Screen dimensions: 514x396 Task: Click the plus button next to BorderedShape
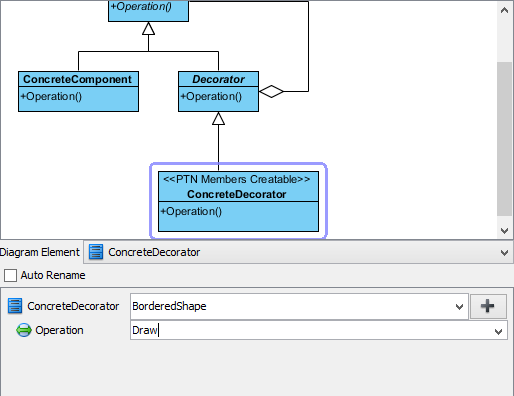[x=488, y=306]
